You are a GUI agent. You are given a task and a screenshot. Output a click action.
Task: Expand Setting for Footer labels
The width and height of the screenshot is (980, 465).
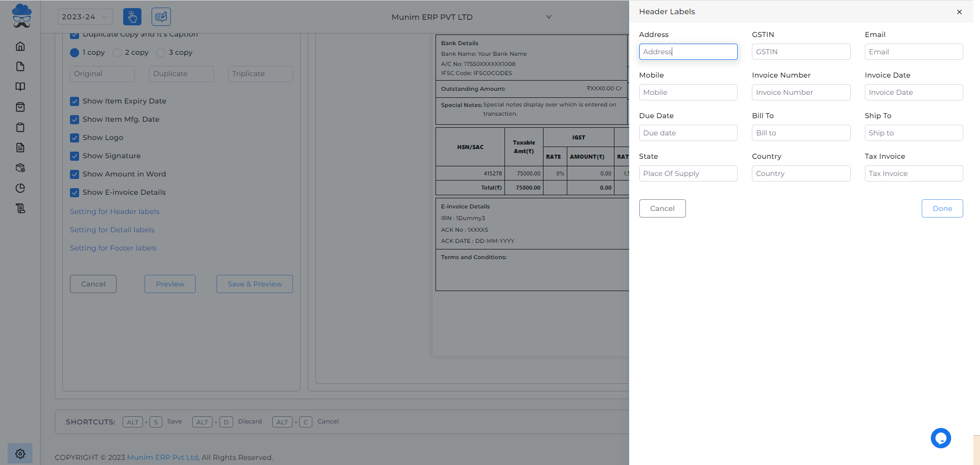(113, 248)
